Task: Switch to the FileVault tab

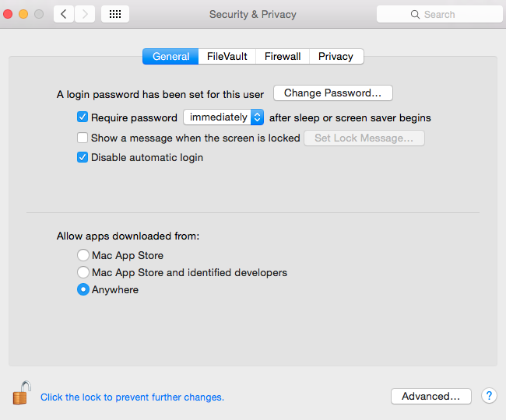Action: 227,57
